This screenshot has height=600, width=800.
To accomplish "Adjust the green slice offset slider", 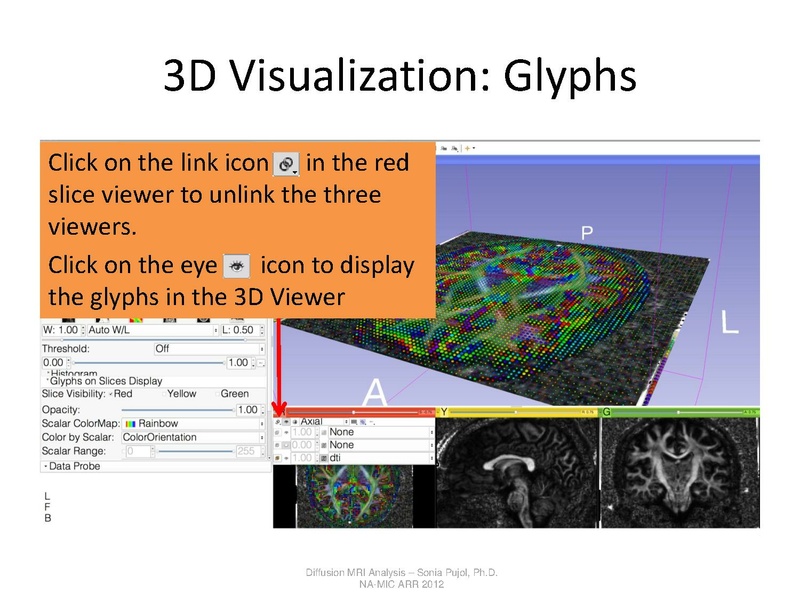I will pos(678,412).
